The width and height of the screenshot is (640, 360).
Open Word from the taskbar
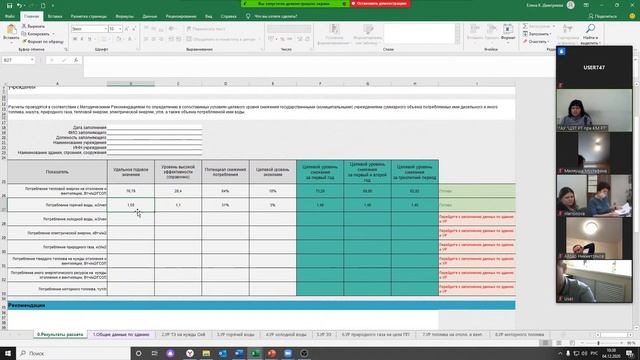coord(239,353)
